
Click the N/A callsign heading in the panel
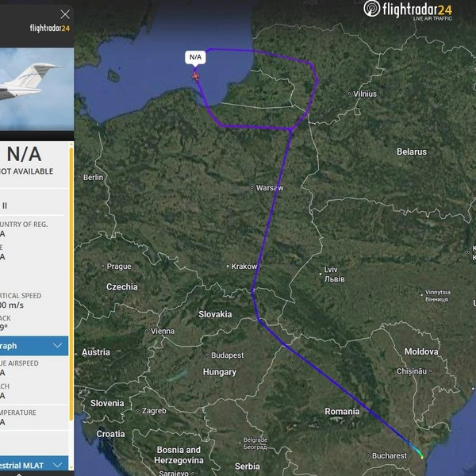pyautogui.click(x=25, y=154)
